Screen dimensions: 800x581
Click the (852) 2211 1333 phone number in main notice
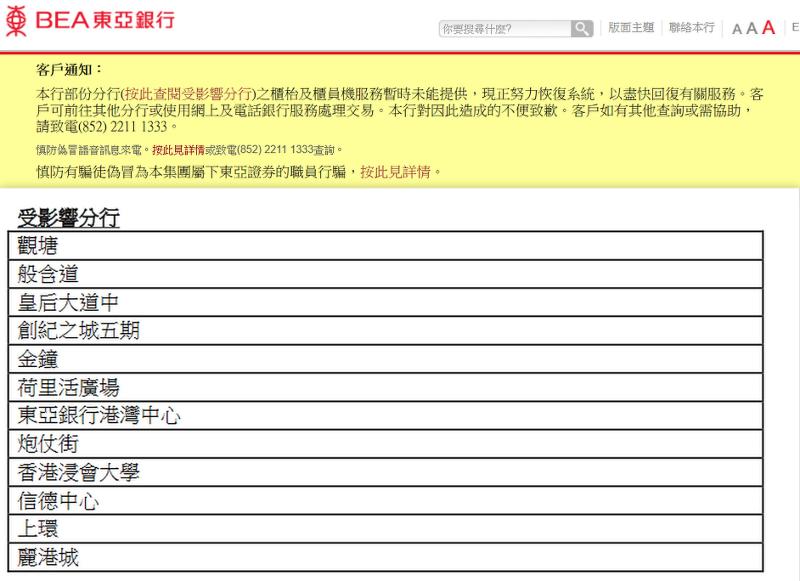[x=122, y=126]
